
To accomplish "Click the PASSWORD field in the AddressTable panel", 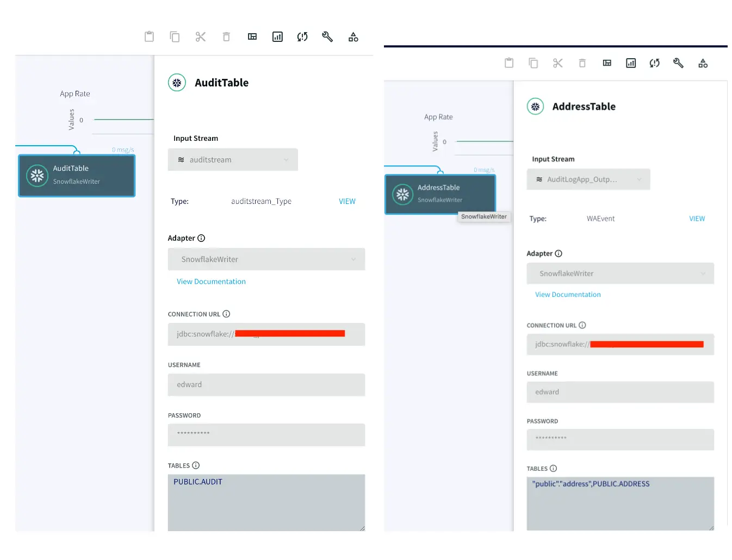I will pyautogui.click(x=620, y=439).
